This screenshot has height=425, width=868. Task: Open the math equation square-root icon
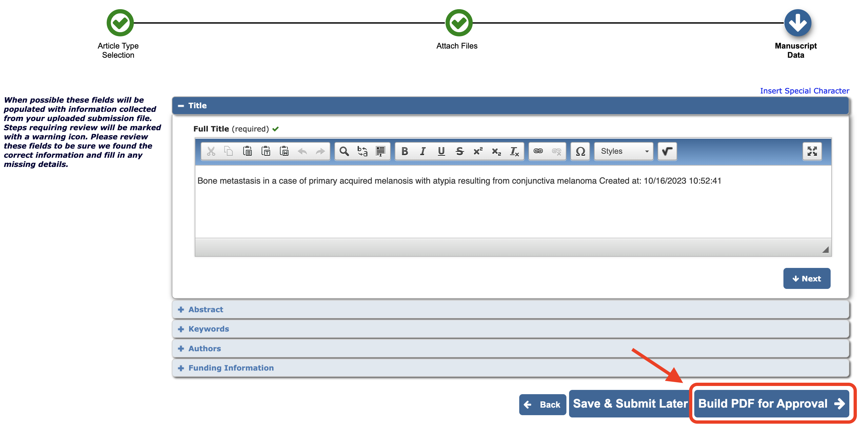tap(667, 151)
